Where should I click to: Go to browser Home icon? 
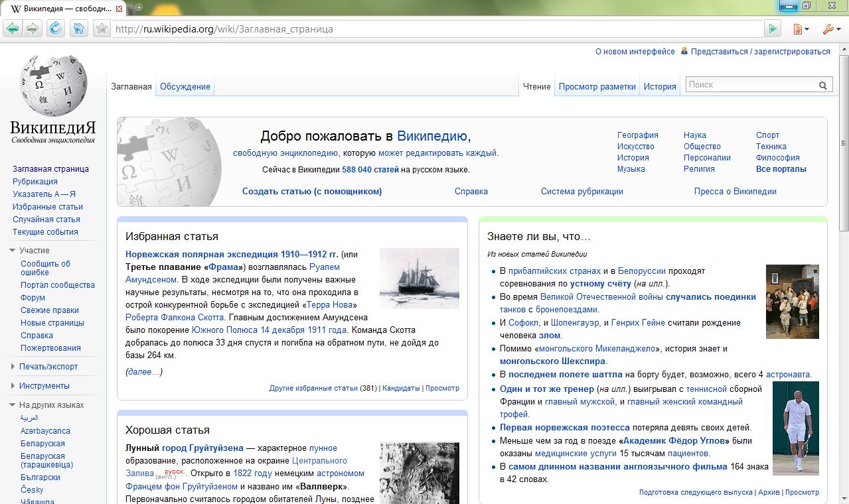[x=78, y=29]
